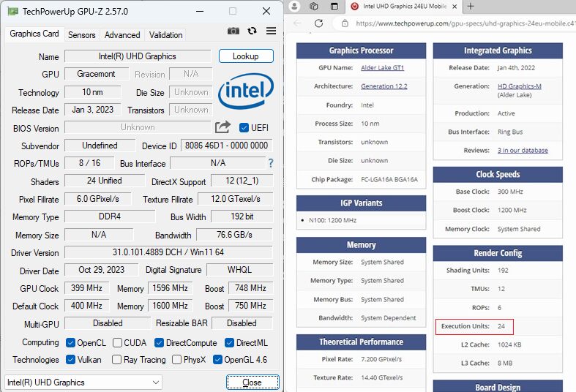Click the Intel logo in GPU-Z
This screenshot has width=576, height=392.
(x=245, y=91)
